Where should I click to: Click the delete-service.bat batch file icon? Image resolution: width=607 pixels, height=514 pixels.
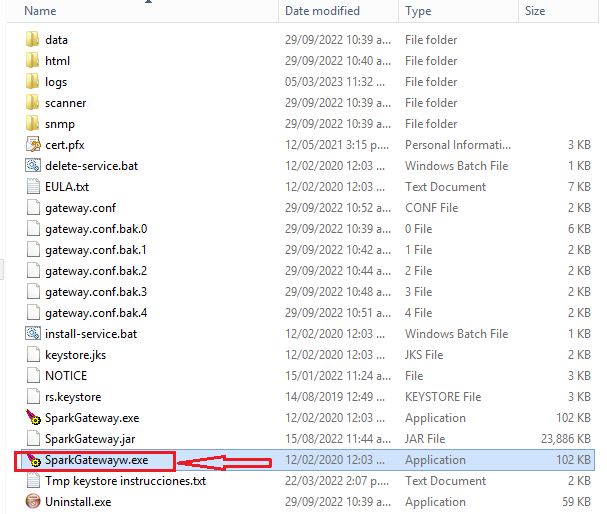33,166
